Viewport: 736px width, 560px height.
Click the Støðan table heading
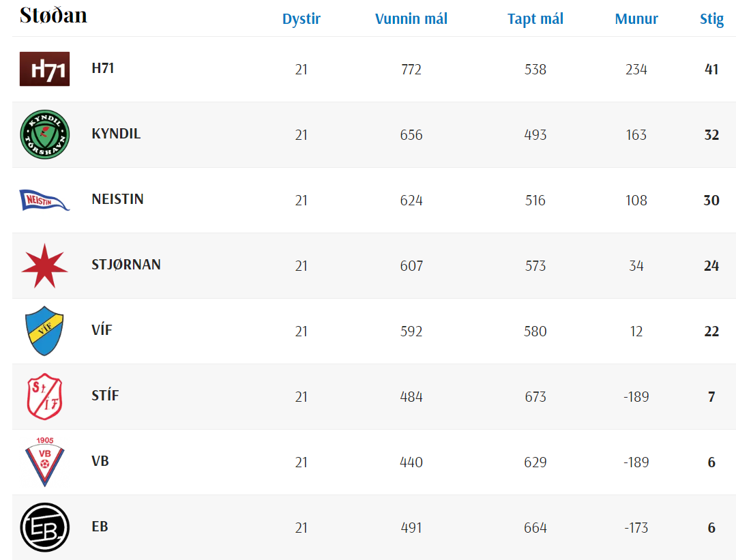click(x=53, y=15)
